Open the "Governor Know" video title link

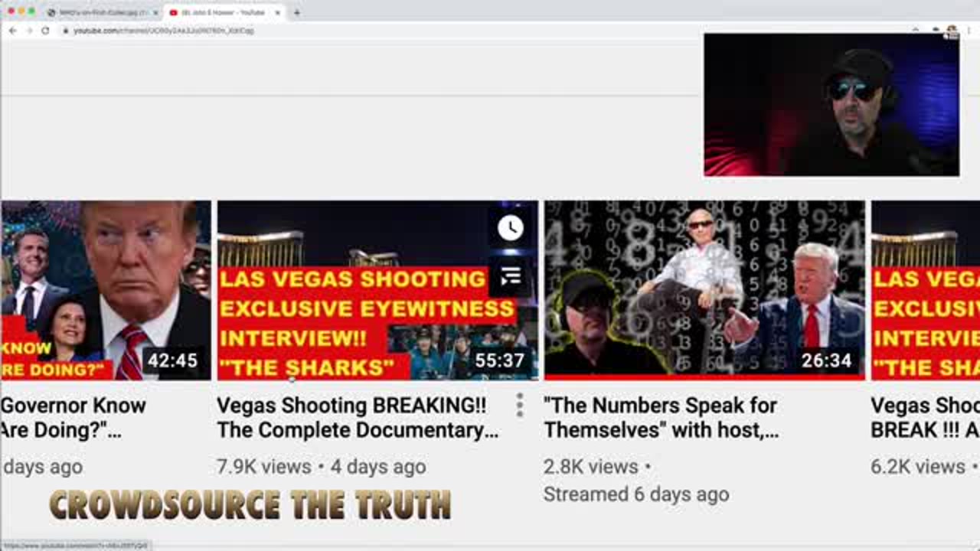point(73,418)
